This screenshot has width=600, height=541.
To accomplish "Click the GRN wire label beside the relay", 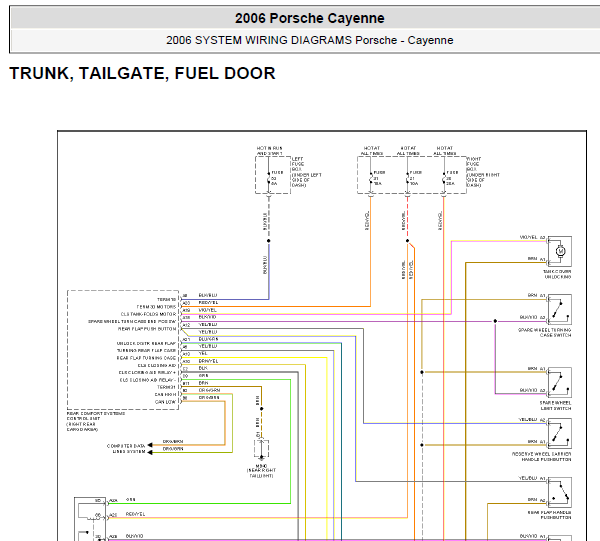I will (130, 500).
